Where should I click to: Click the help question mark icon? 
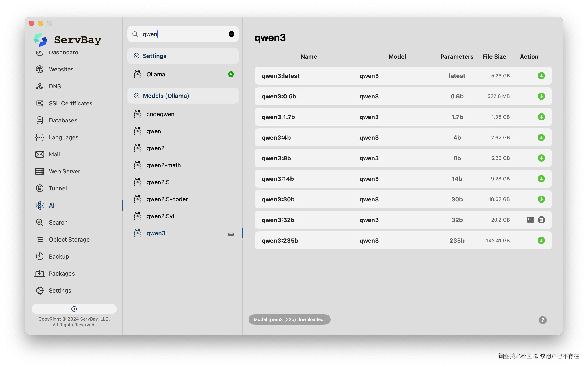pos(543,320)
